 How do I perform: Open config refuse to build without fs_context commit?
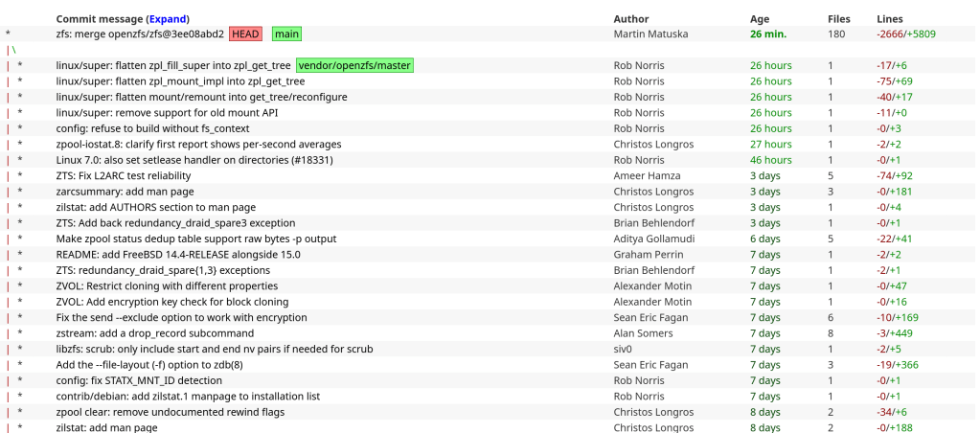tap(152, 128)
